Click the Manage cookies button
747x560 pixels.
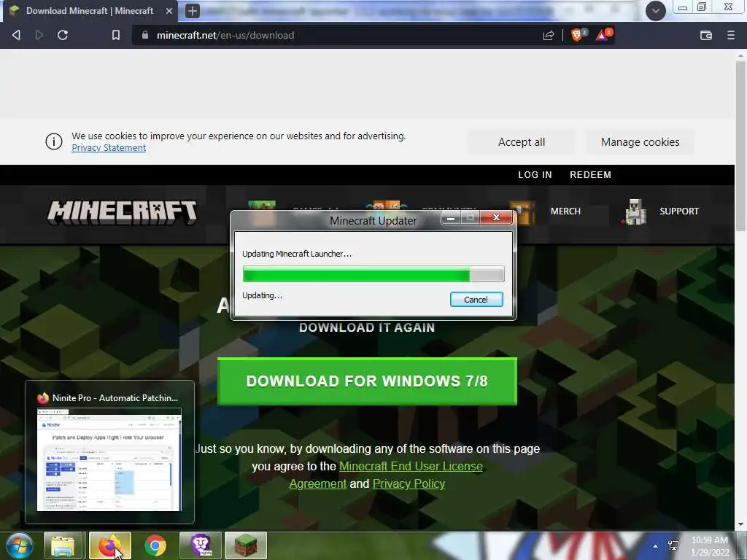coord(640,142)
